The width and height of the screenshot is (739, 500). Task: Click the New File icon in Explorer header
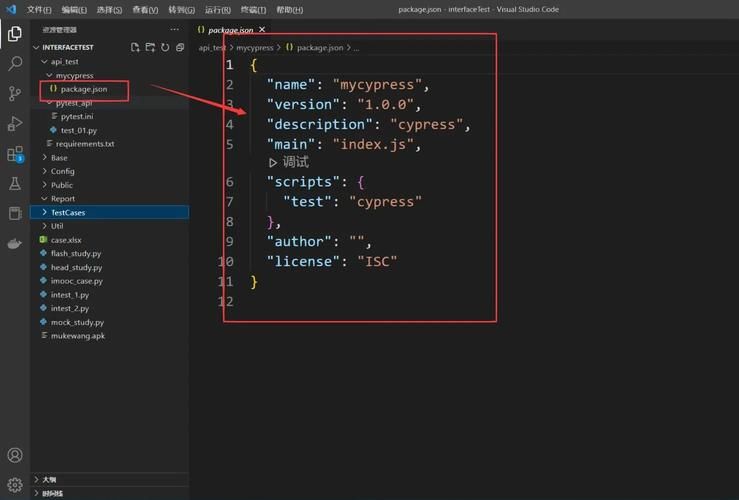pos(135,47)
